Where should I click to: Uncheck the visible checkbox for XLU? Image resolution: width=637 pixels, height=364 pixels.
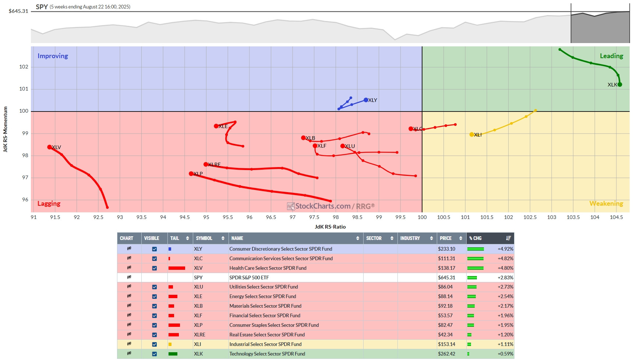pyautogui.click(x=155, y=287)
